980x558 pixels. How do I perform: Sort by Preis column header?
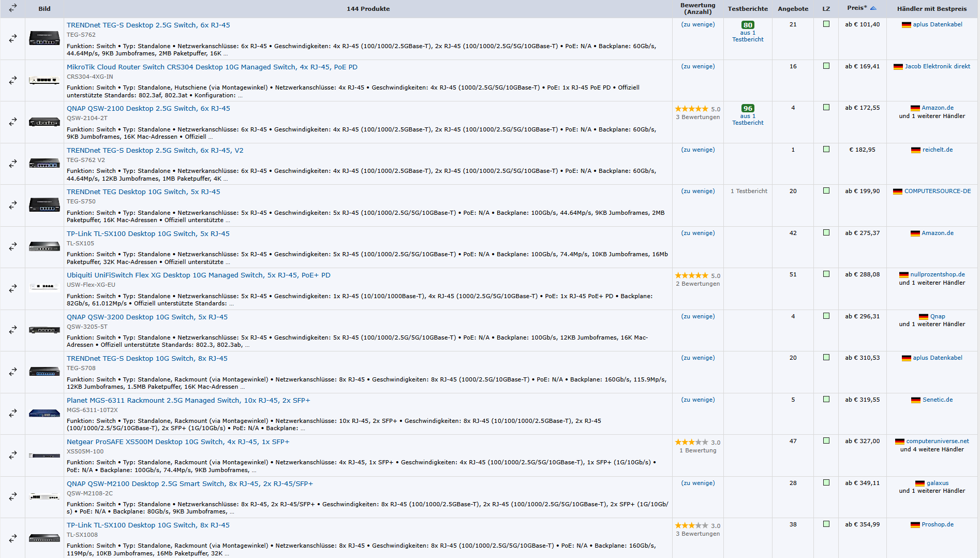[x=857, y=8]
